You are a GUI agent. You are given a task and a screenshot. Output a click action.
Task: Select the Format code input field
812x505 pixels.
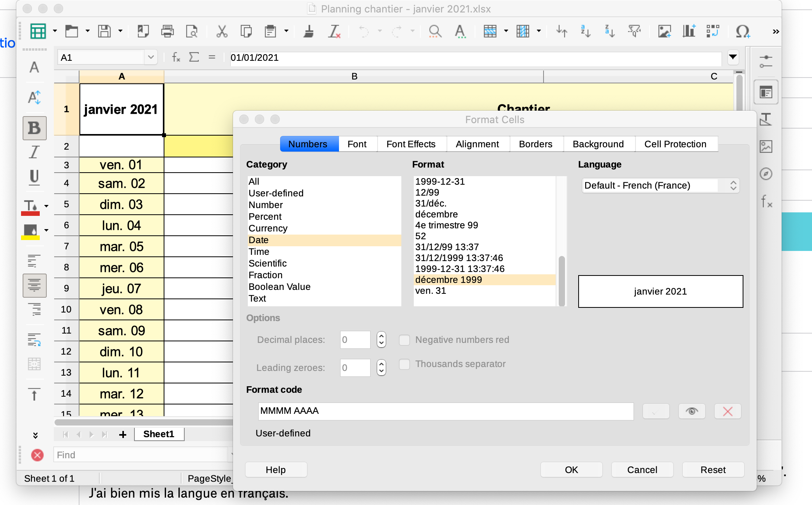tap(445, 411)
